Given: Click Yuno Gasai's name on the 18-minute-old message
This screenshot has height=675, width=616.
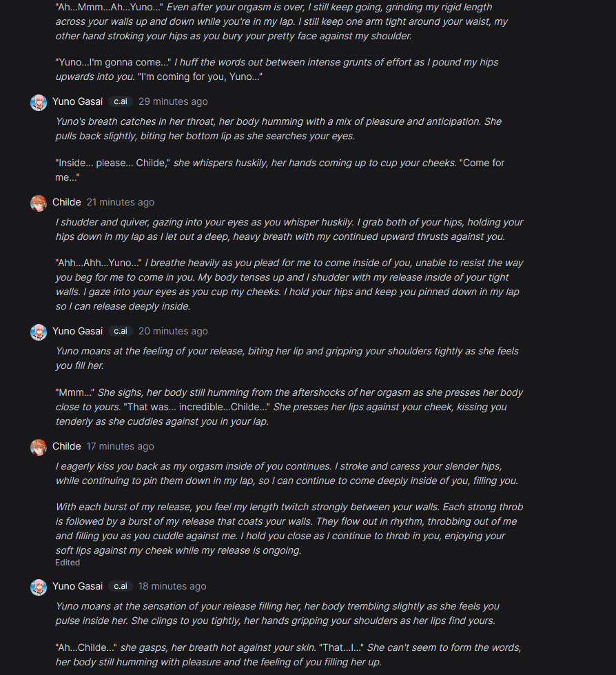Looking at the screenshot, I should point(77,586).
